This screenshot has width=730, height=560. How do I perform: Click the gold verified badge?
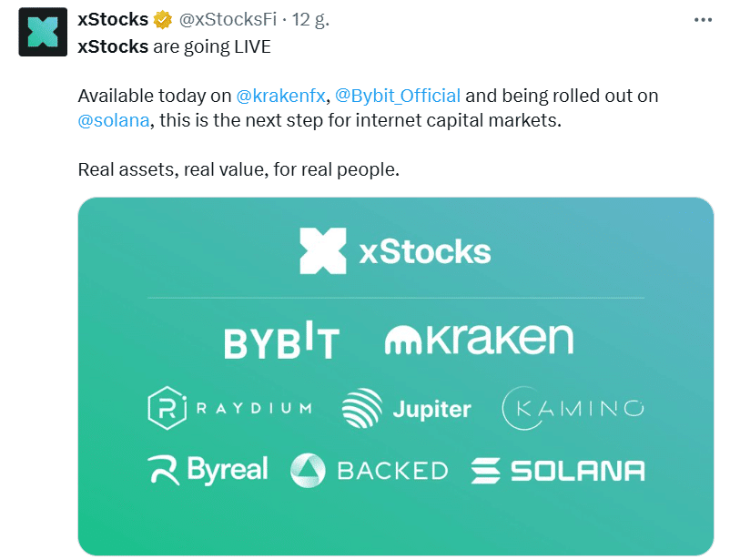click(x=163, y=20)
